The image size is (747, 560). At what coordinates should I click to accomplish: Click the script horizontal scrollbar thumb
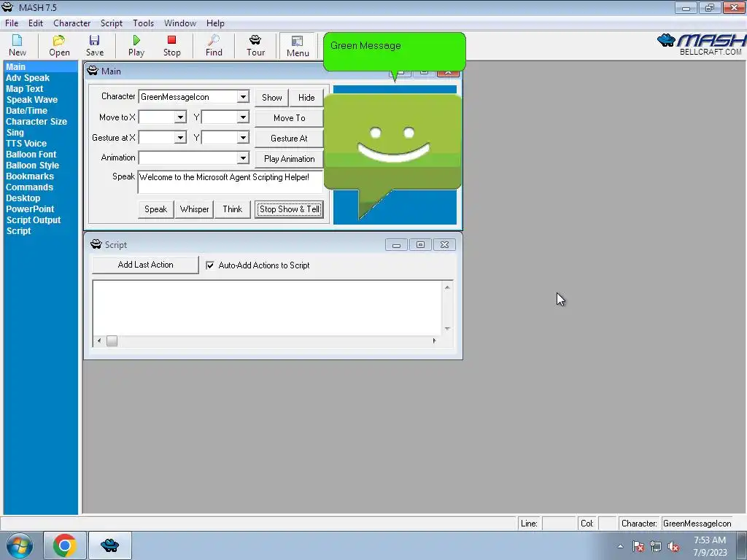pos(112,341)
